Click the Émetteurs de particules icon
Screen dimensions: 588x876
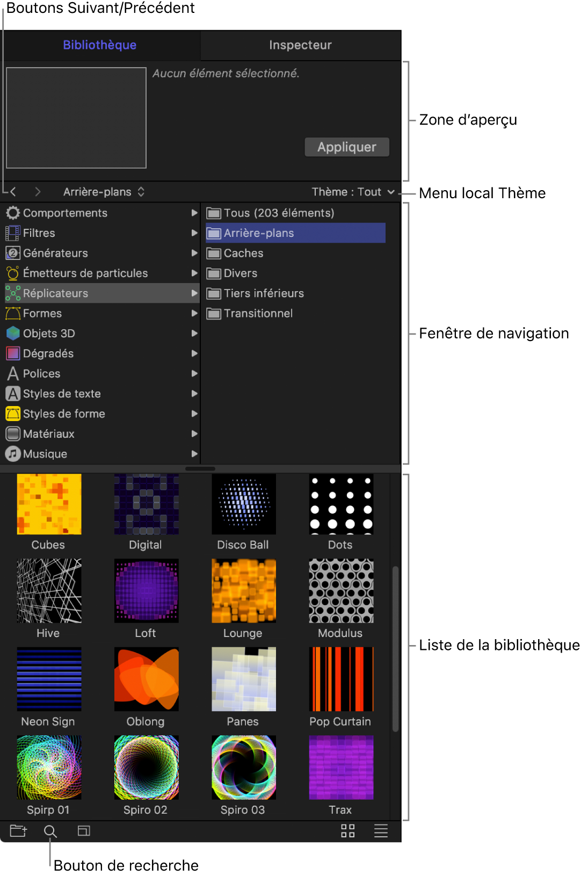[13, 273]
